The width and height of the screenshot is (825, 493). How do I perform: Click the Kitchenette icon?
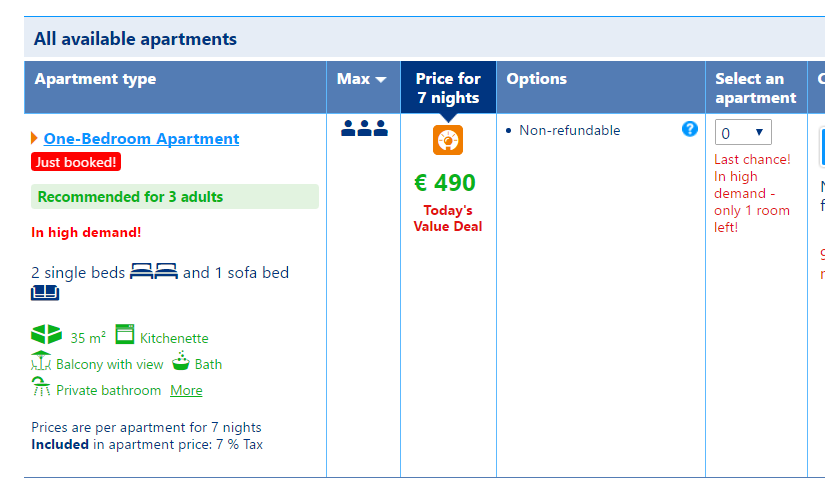(125, 334)
